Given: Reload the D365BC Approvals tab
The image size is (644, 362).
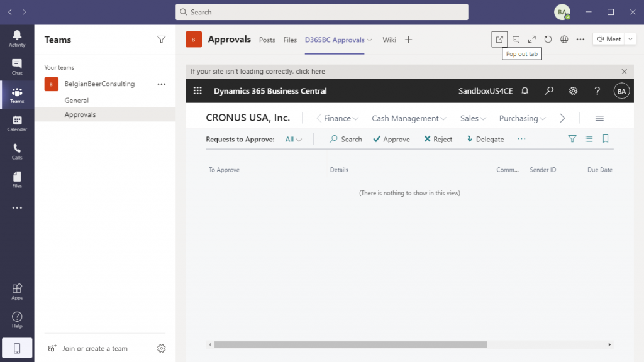Looking at the screenshot, I should (548, 40).
